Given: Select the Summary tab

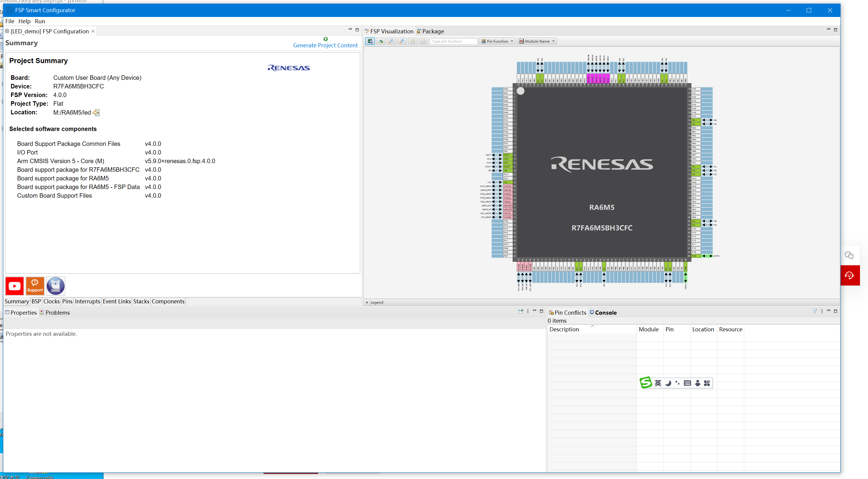Looking at the screenshot, I should pos(17,301).
